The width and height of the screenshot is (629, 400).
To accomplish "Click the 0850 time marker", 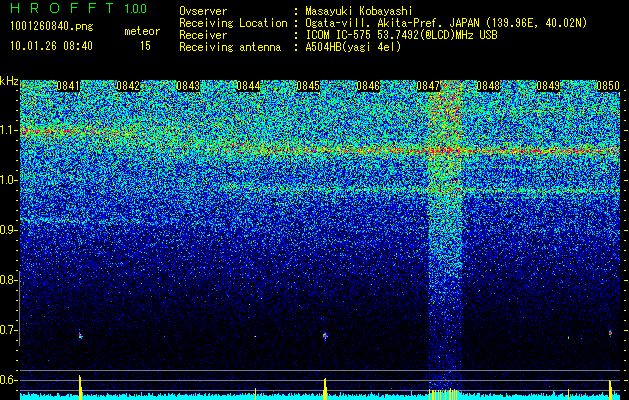I will click(608, 86).
